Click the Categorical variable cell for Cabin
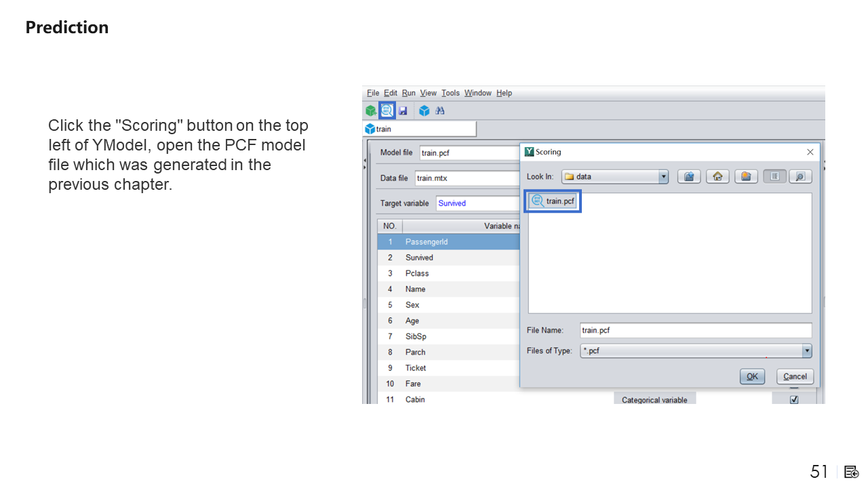The width and height of the screenshot is (868, 488). [654, 400]
